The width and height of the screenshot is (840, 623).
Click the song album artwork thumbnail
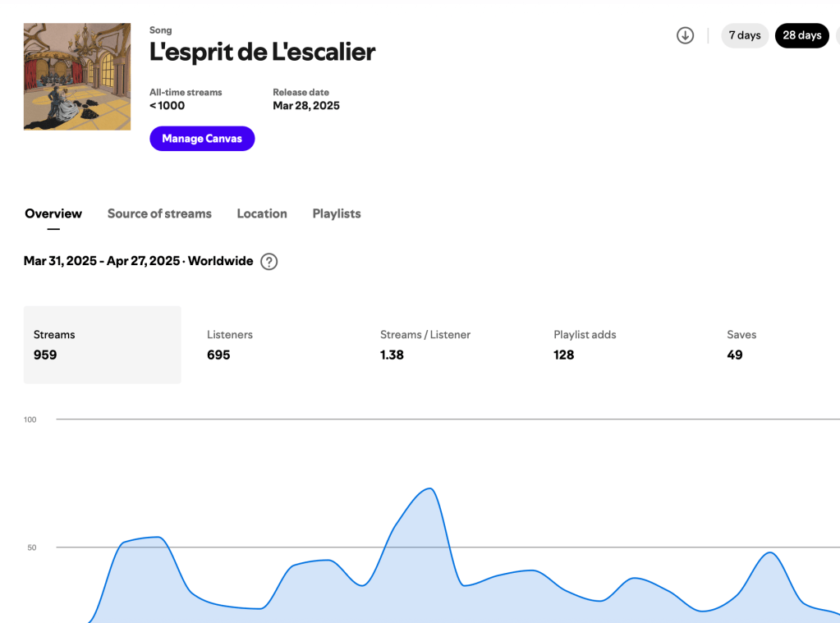pyautogui.click(x=77, y=76)
